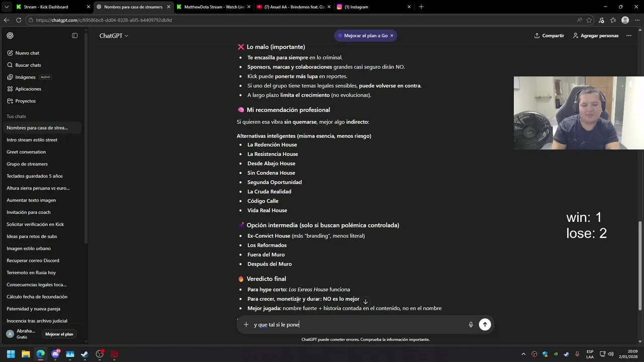Screen dimensions: 644x362
Task: Open Aplicaciones in the sidebar
Action: click(x=28, y=89)
